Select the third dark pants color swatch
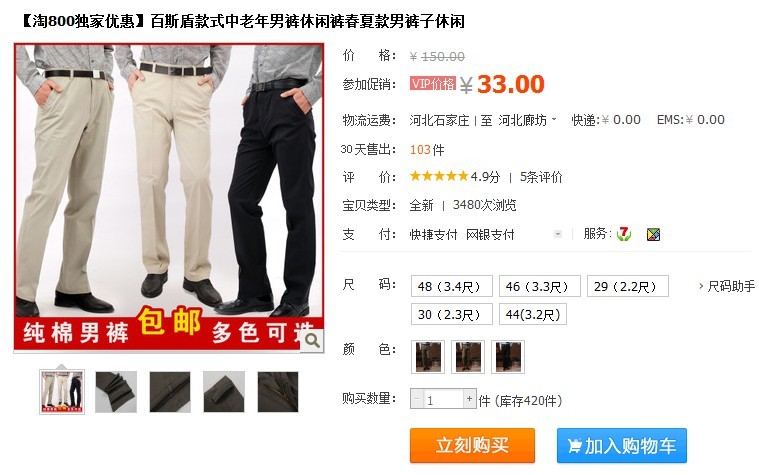This screenshot has width=759, height=475. (508, 357)
